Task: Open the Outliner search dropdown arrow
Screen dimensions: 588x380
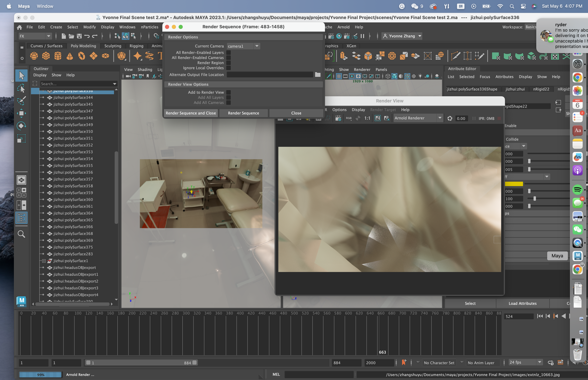Action: 115,84
